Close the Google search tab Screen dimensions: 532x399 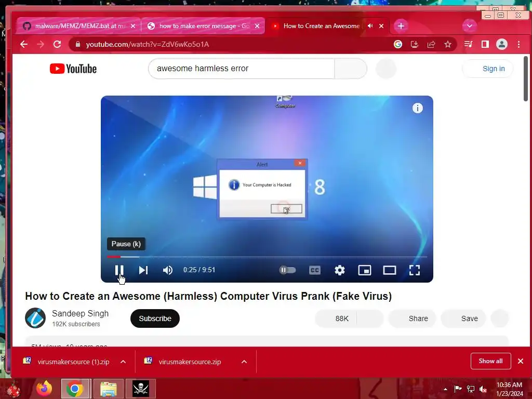click(x=257, y=26)
